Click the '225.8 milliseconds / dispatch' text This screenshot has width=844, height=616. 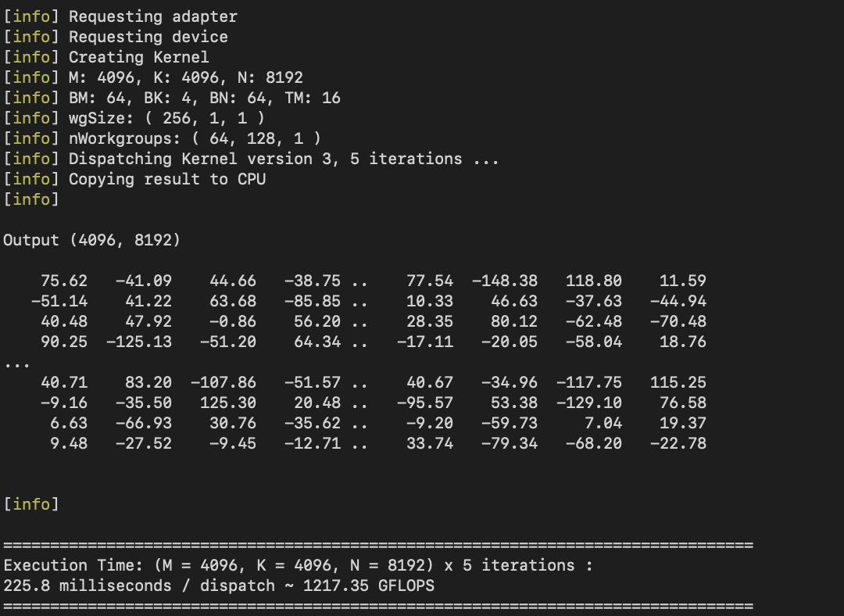(x=139, y=586)
